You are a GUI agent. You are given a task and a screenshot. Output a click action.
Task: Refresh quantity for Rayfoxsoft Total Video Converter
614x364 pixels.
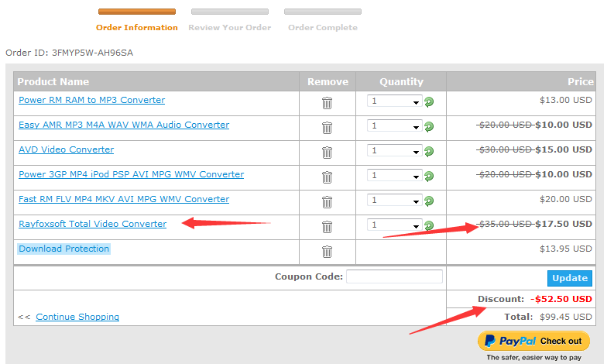pos(429,225)
